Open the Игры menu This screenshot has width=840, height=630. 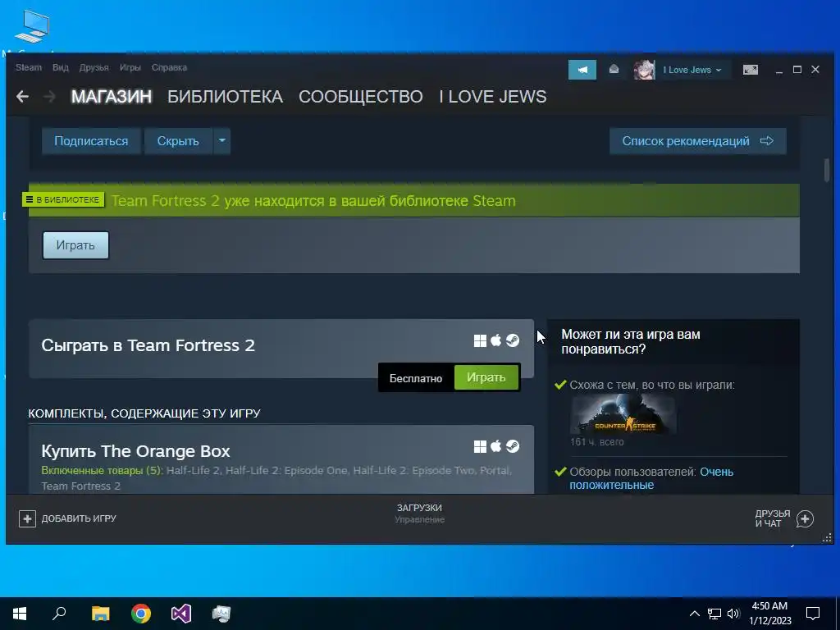tap(130, 67)
